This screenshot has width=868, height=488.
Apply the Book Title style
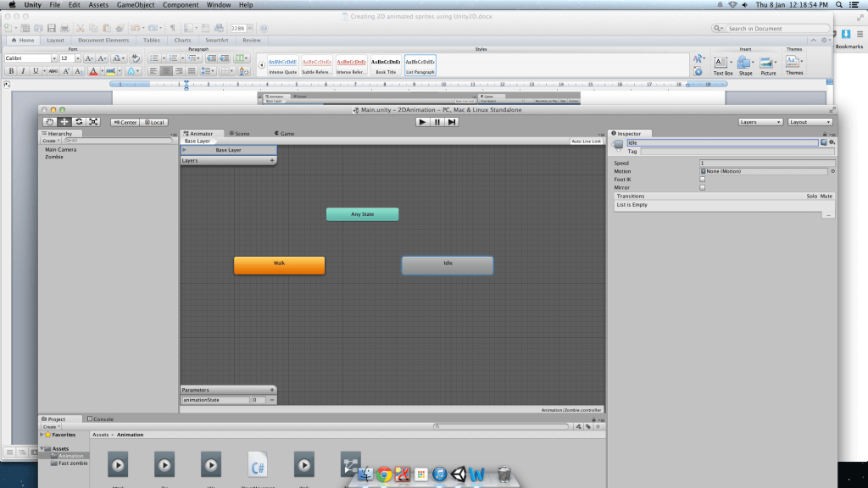tap(386, 65)
